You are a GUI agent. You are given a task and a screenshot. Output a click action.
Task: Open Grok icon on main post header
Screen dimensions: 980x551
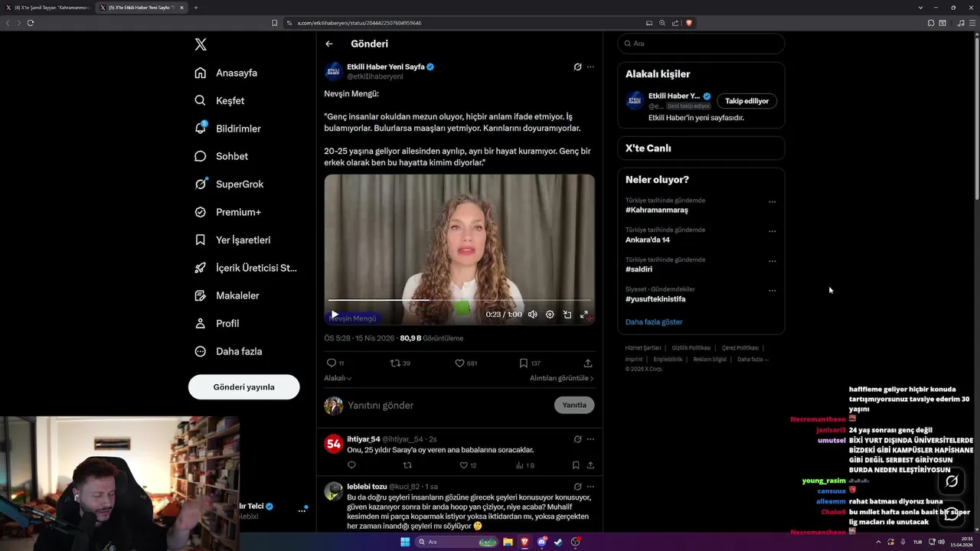click(x=577, y=67)
